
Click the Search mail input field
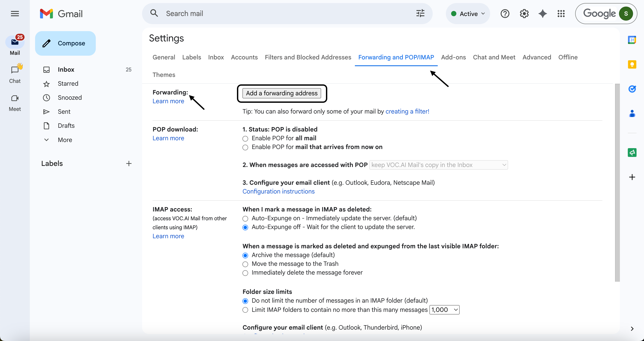[288, 14]
